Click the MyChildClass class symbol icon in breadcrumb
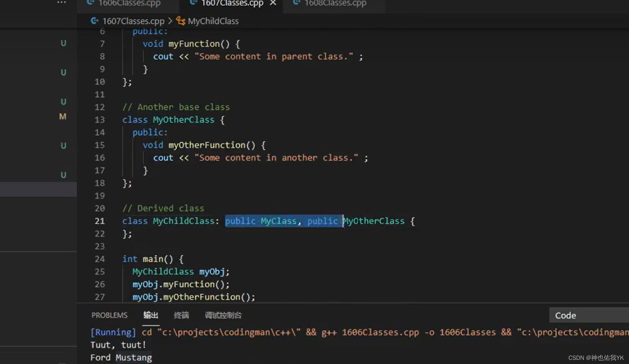Image resolution: width=629 pixels, height=364 pixels. (x=181, y=21)
